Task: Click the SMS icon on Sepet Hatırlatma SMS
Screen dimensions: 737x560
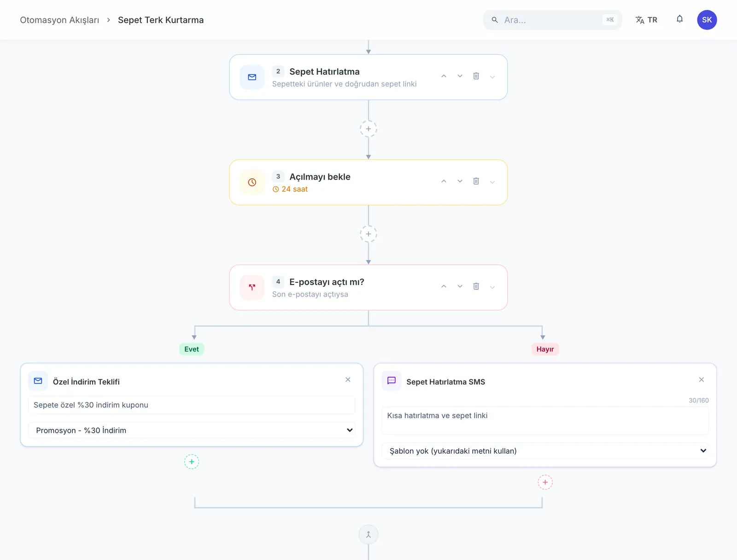Action: 392,381
